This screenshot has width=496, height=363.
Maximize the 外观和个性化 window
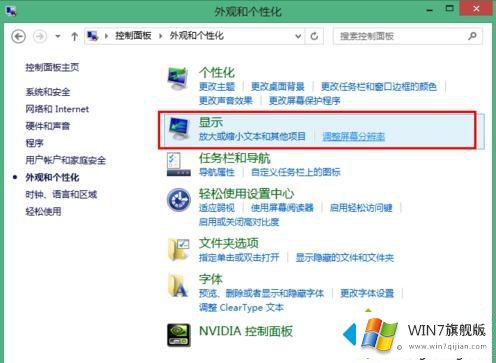coord(449,9)
